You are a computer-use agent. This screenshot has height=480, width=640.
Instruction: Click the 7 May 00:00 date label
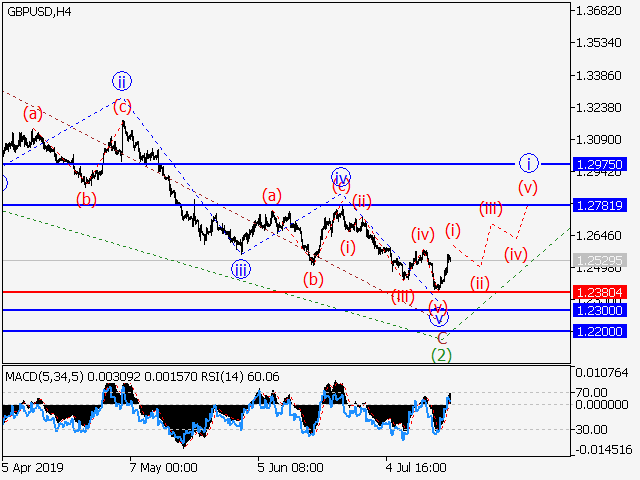coord(163,467)
